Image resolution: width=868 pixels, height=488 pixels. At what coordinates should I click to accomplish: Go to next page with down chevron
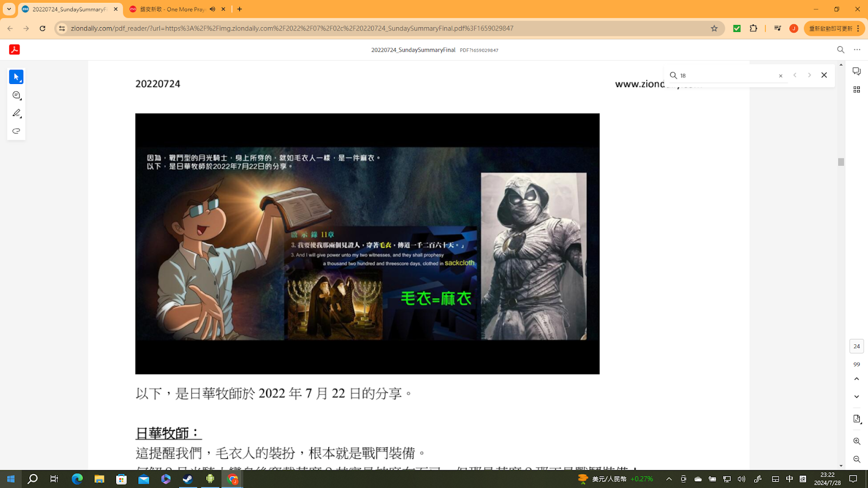pos(857,397)
